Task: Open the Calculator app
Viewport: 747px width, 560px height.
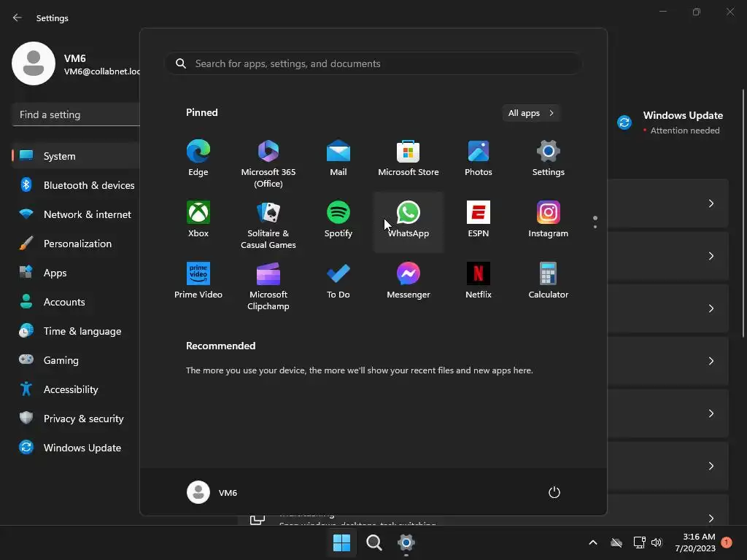Action: pyautogui.click(x=549, y=282)
